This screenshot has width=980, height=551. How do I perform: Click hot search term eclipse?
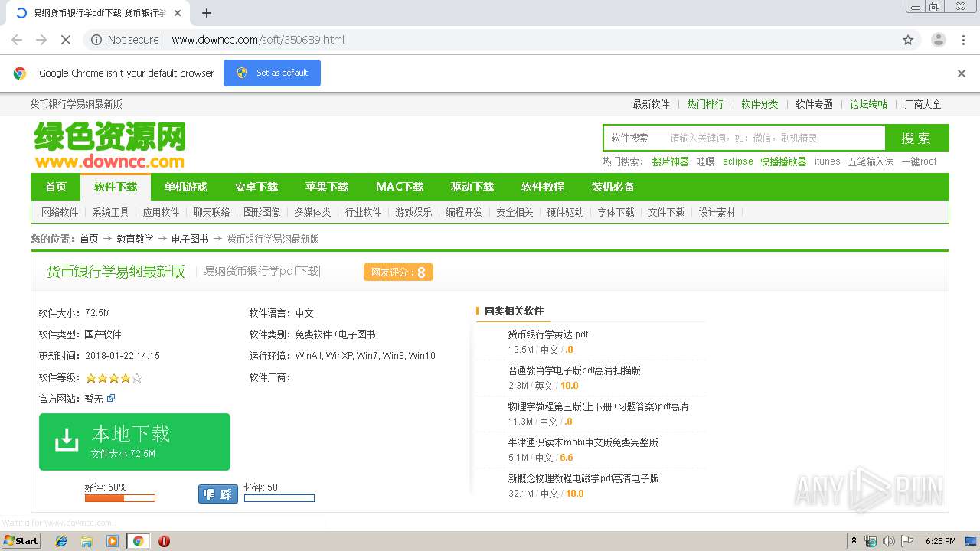[738, 162]
